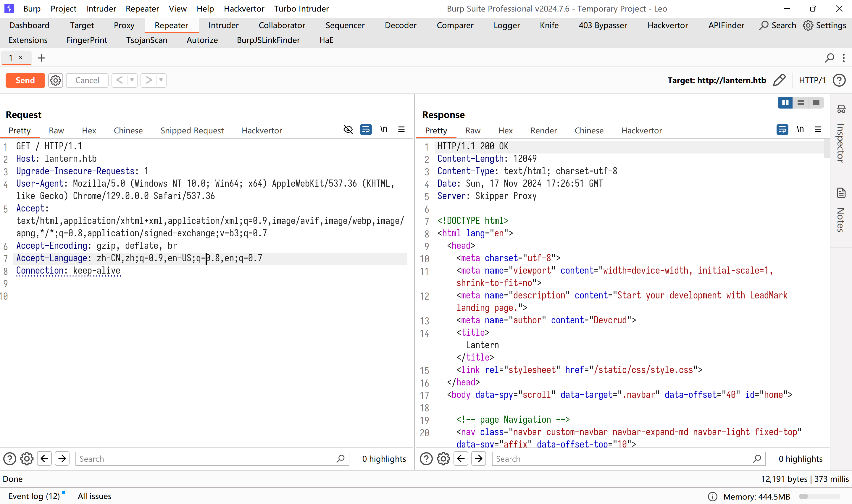Switch to the Proxy tool tab
852x504 pixels.
[x=124, y=25]
